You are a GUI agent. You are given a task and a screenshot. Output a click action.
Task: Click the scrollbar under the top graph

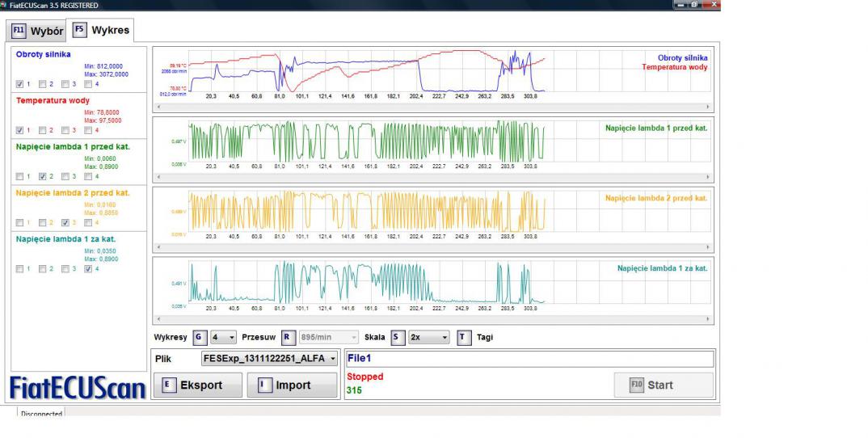tap(433, 106)
